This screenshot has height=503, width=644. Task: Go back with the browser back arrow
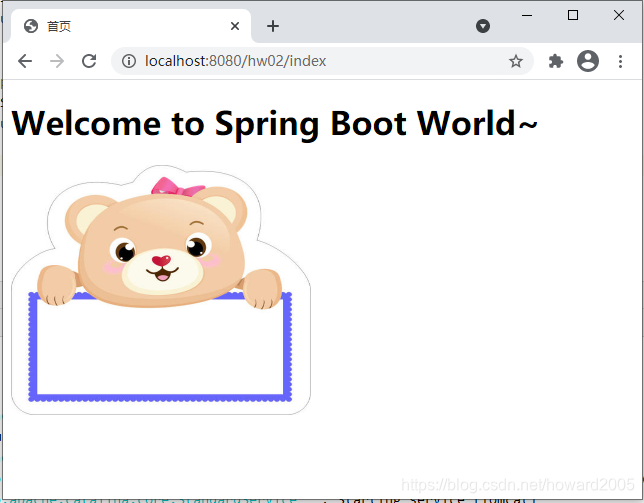(25, 61)
